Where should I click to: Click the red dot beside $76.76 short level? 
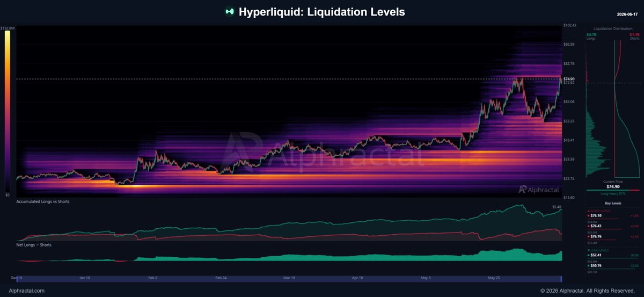click(x=589, y=236)
